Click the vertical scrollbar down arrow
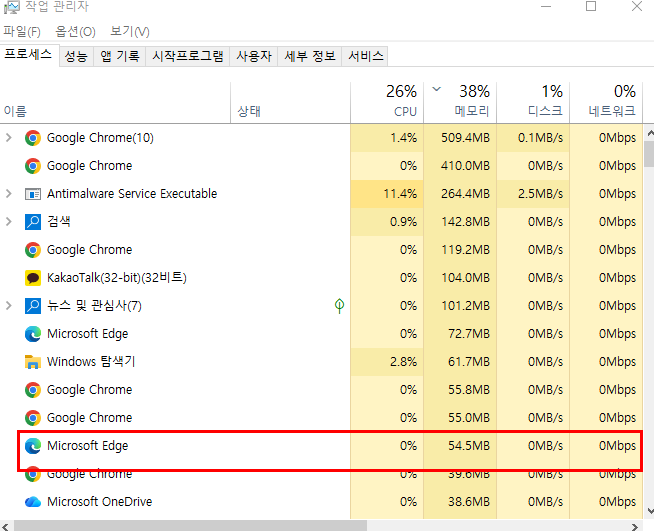The height and width of the screenshot is (531, 654). point(649,511)
